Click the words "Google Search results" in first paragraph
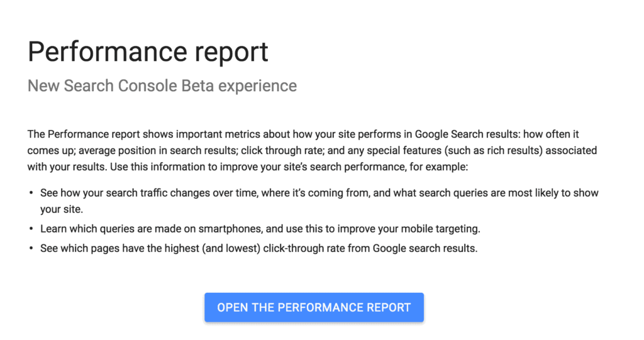 [467, 134]
